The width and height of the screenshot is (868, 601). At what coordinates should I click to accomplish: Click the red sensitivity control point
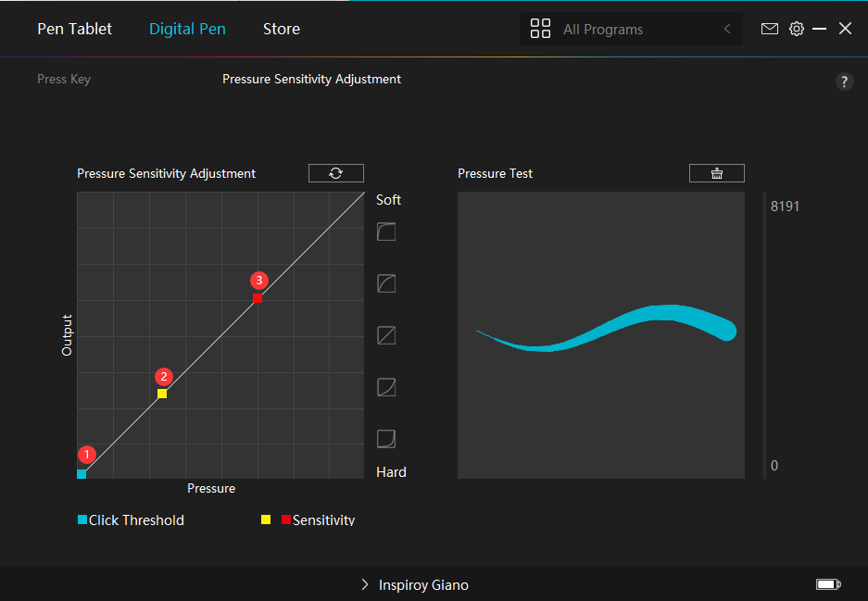[258, 298]
